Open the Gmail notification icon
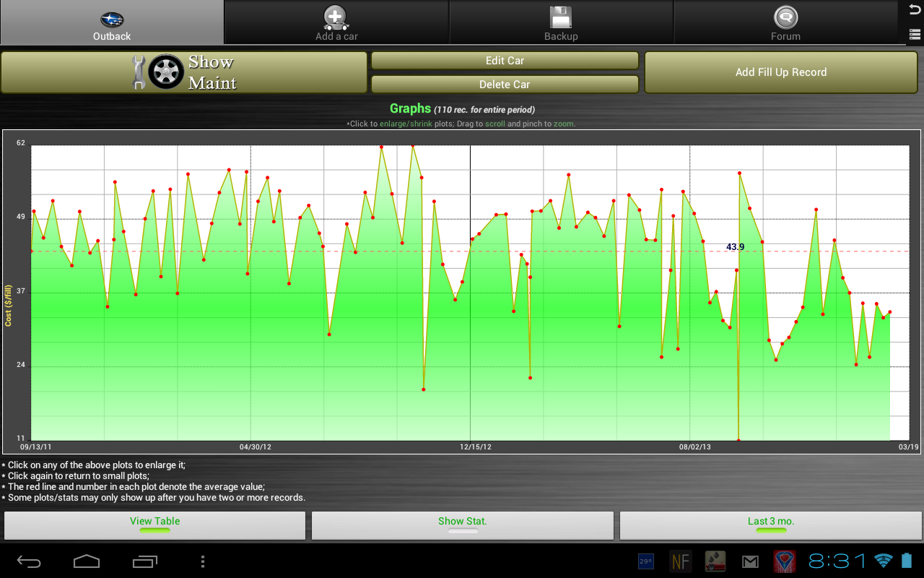Screen dimensions: 924x578 click(751, 561)
